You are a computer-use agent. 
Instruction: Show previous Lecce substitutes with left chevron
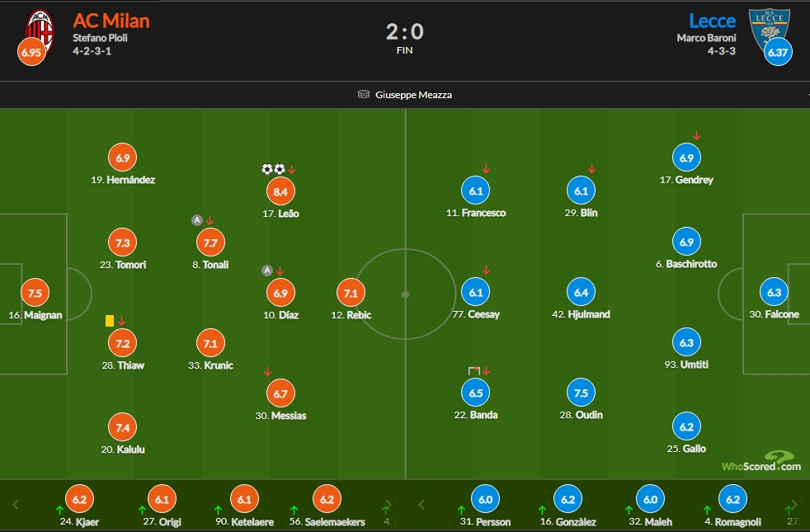coord(421,505)
